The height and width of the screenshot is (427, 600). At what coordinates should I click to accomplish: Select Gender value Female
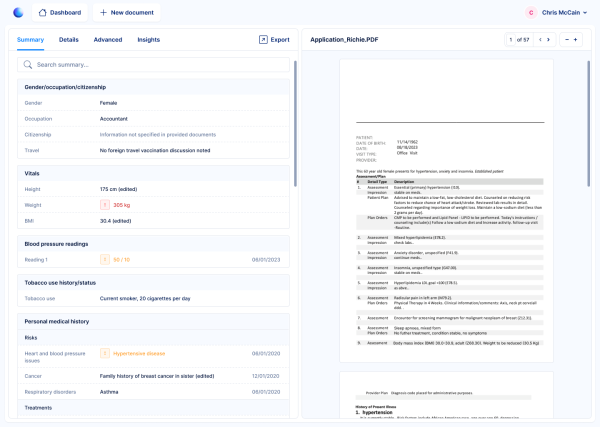pos(108,103)
